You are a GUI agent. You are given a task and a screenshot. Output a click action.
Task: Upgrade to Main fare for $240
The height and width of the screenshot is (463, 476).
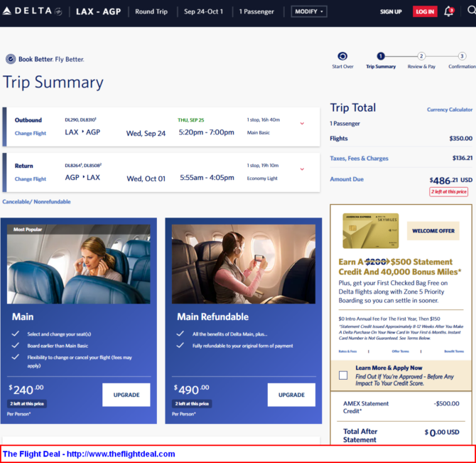126,395
